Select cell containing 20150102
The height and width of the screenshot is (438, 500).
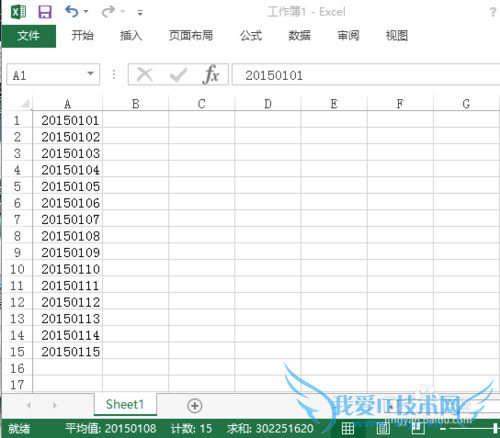[68, 137]
